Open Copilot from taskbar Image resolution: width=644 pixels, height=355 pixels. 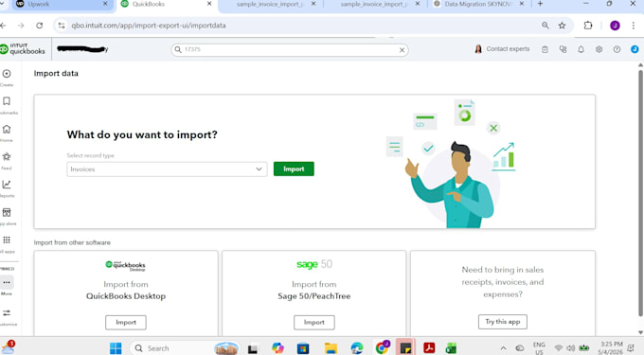point(277,348)
